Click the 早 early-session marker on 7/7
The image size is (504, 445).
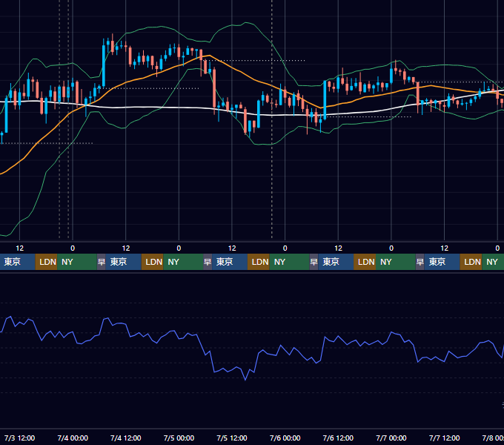click(420, 262)
